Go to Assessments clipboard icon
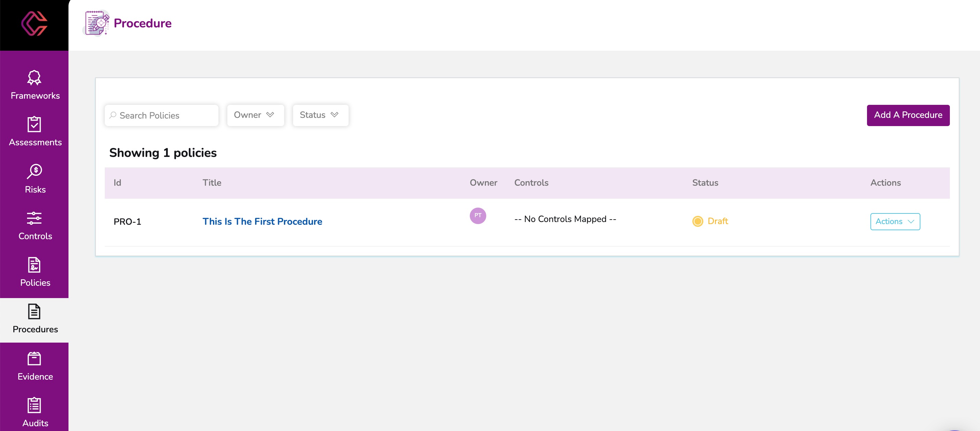 pos(34,124)
